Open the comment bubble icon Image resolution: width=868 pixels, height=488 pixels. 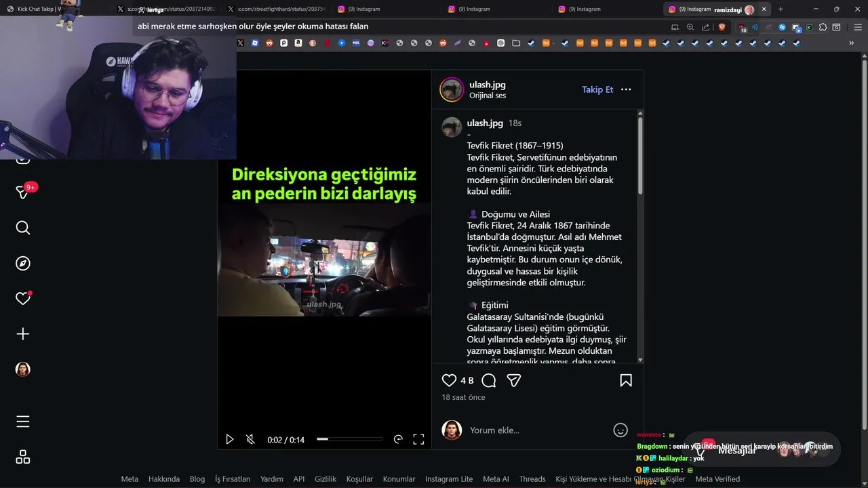coord(488,380)
